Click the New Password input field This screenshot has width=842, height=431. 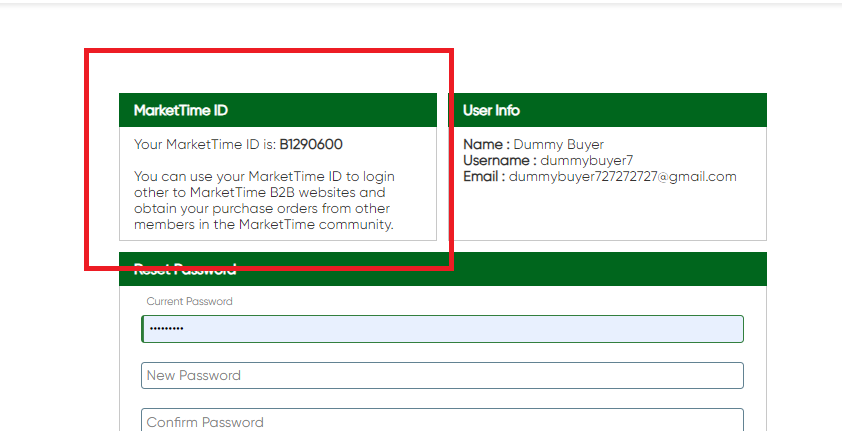click(x=442, y=376)
